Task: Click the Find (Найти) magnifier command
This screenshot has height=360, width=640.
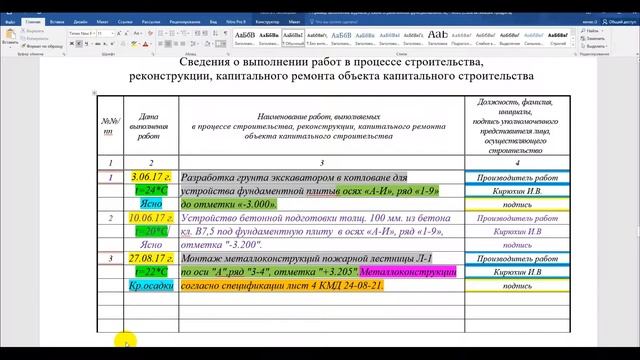Action: tap(592, 31)
